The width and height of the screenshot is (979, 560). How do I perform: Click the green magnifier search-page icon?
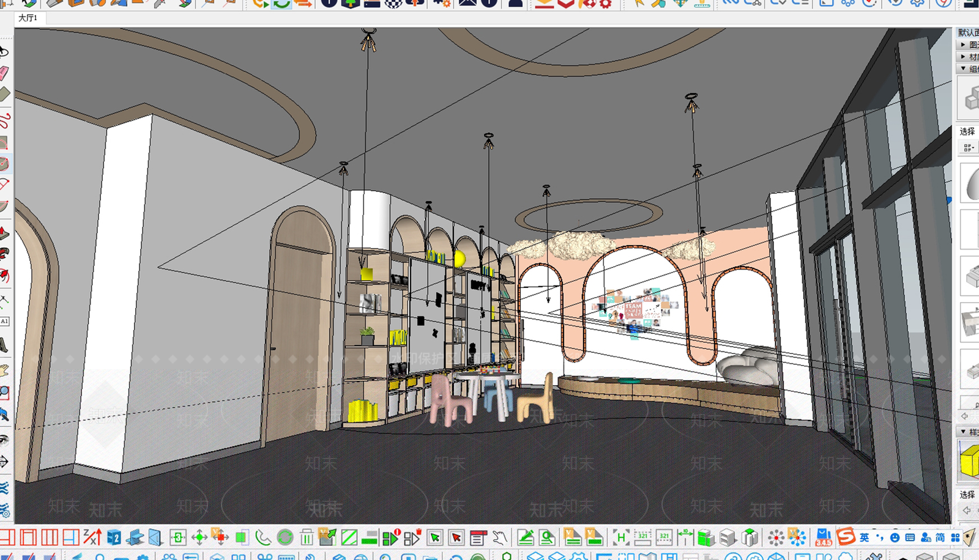point(547,538)
